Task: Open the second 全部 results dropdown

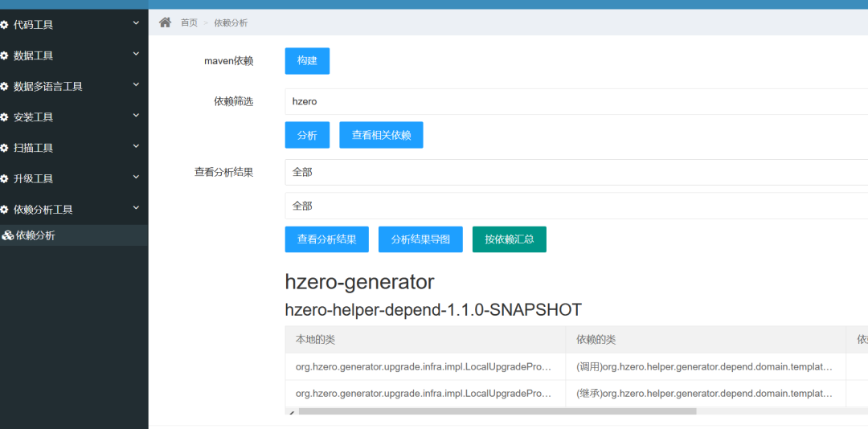Action: tap(575, 206)
